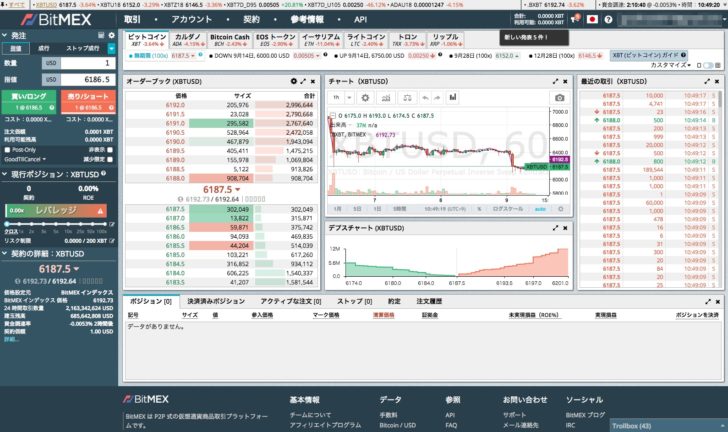Open chart bottom-right settings gear

(560, 209)
